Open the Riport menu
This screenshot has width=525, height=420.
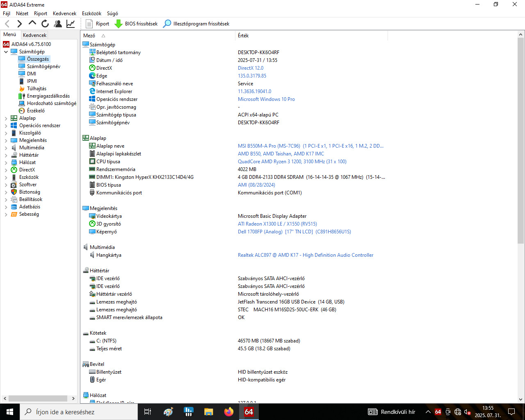pyautogui.click(x=41, y=14)
